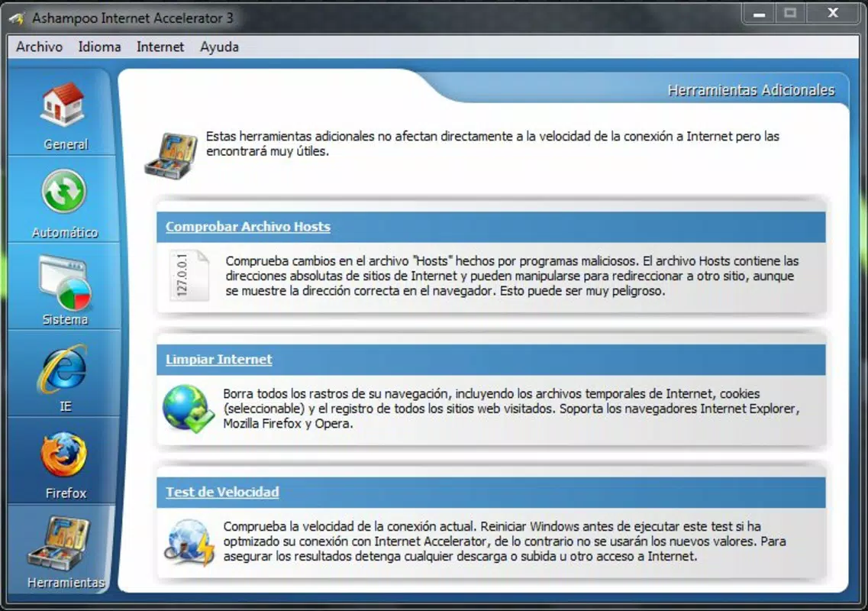Click the 127.0.0.1 hosts file icon

[x=189, y=275]
